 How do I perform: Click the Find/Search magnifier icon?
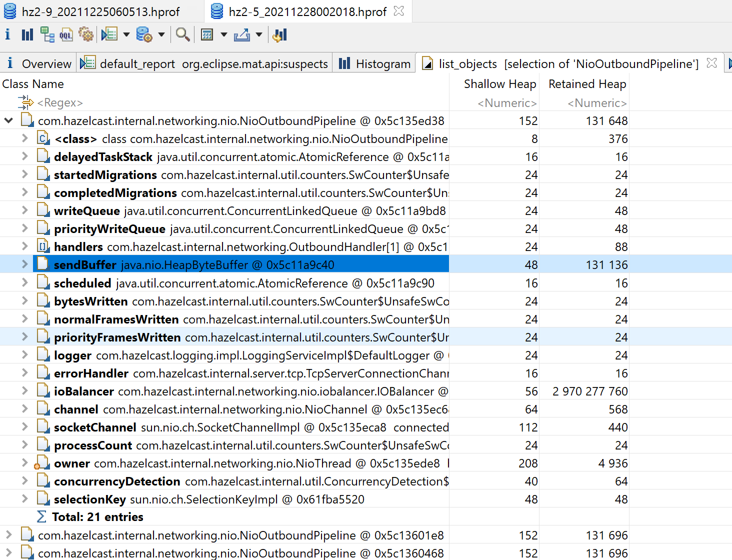click(182, 34)
